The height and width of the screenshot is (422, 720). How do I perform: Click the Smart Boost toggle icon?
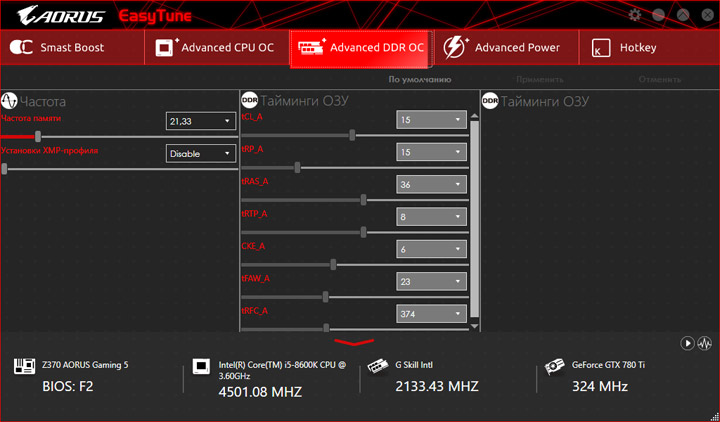pyautogui.click(x=21, y=47)
